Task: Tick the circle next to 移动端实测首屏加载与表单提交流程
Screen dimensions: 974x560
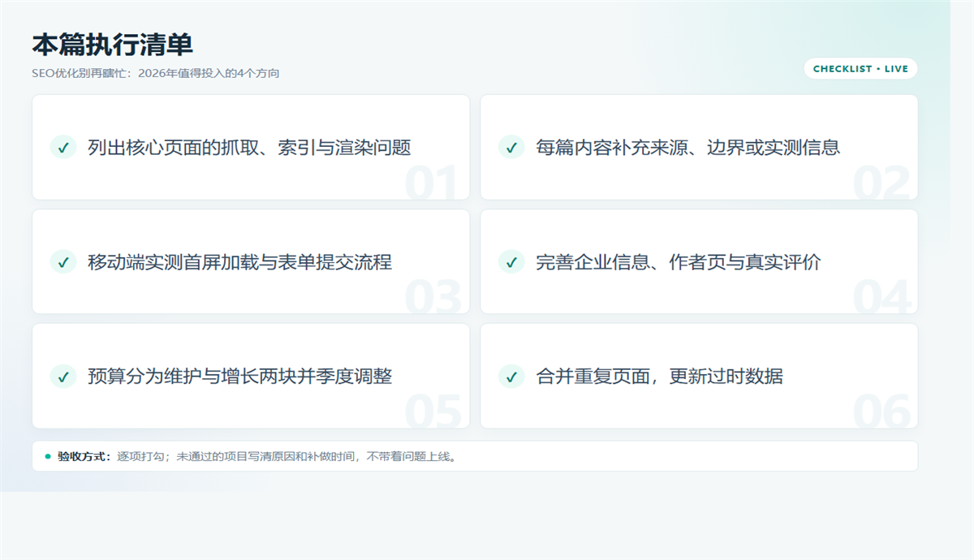Action: [x=62, y=262]
